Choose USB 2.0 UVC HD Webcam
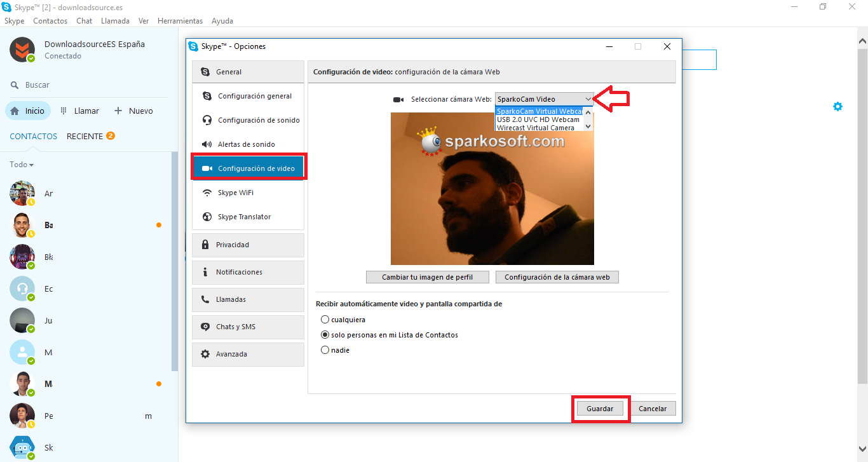Viewport: 868px width, 462px height. pyautogui.click(x=539, y=119)
